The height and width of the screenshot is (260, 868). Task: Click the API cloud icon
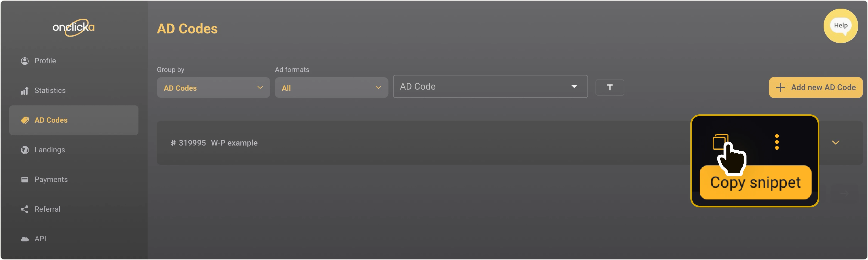pos(25,238)
